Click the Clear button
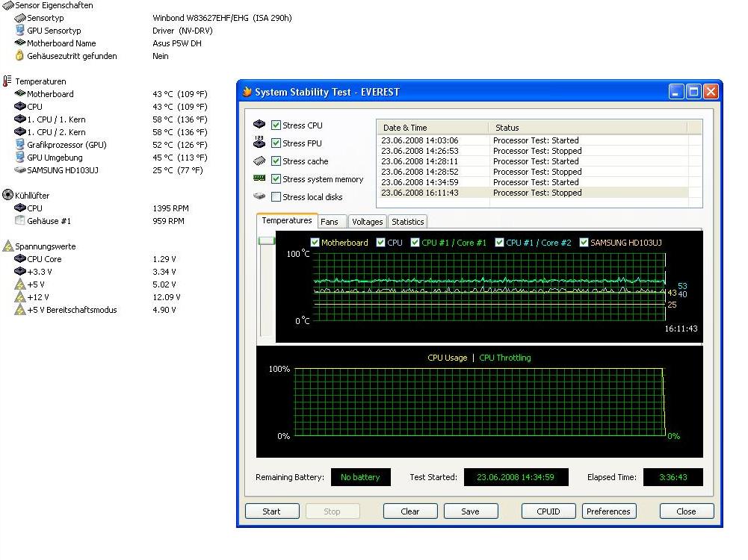The width and height of the screenshot is (748, 560). click(410, 511)
